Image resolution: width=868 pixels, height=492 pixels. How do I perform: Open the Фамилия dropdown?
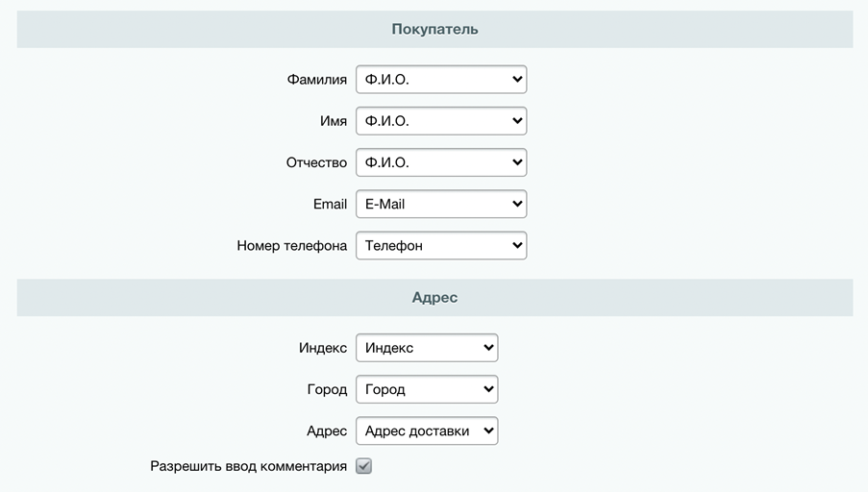click(440, 80)
